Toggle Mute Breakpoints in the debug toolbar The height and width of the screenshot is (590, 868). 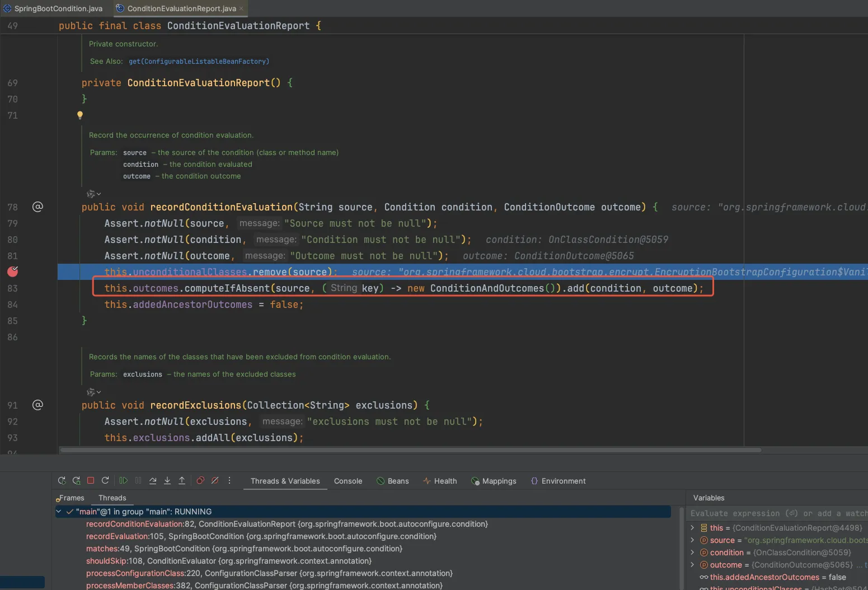pos(215,480)
